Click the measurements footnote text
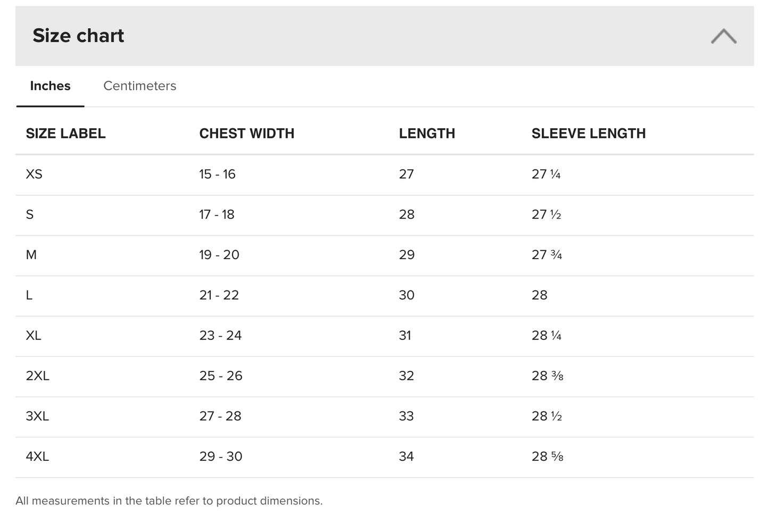Screen dimensions: 769x532 tap(169, 501)
